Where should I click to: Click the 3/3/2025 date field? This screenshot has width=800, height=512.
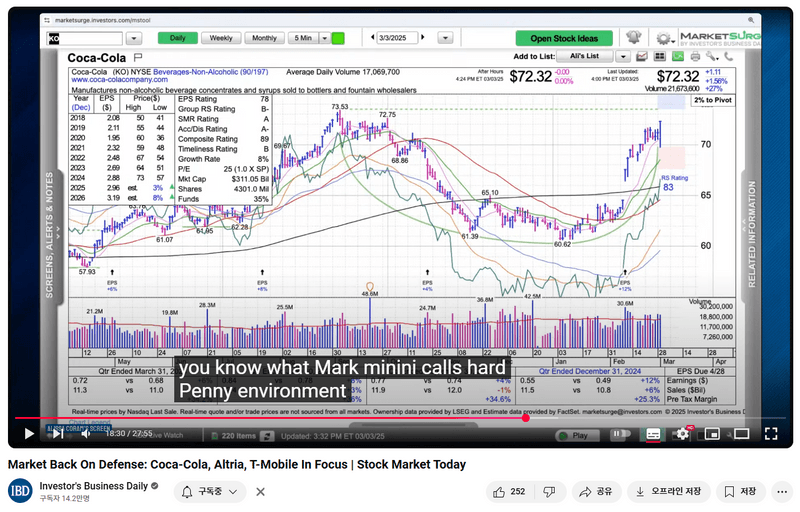[397, 38]
